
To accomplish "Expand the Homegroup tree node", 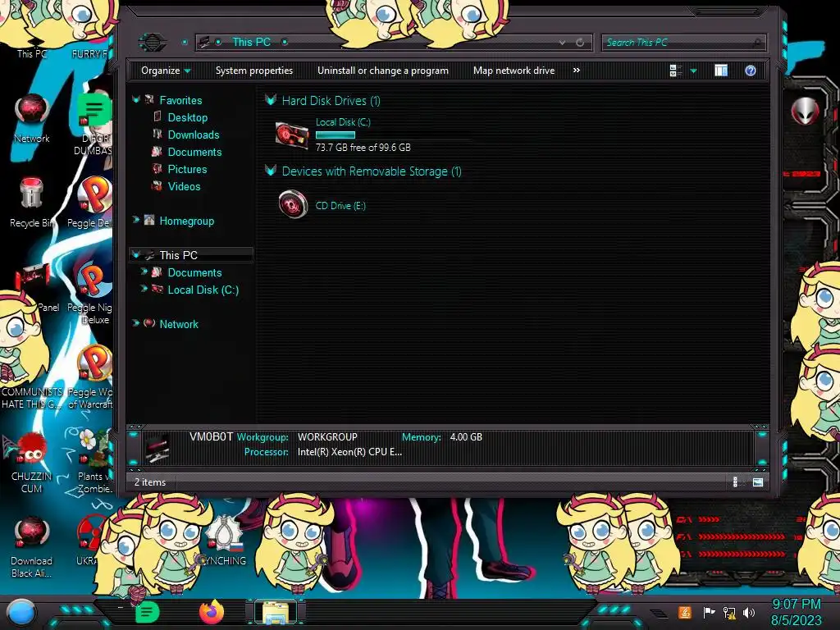I will coord(136,220).
